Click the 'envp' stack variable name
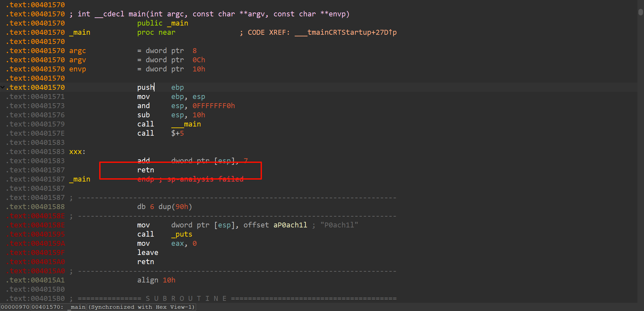Screen dimensions: 644x311 [x=78, y=69]
